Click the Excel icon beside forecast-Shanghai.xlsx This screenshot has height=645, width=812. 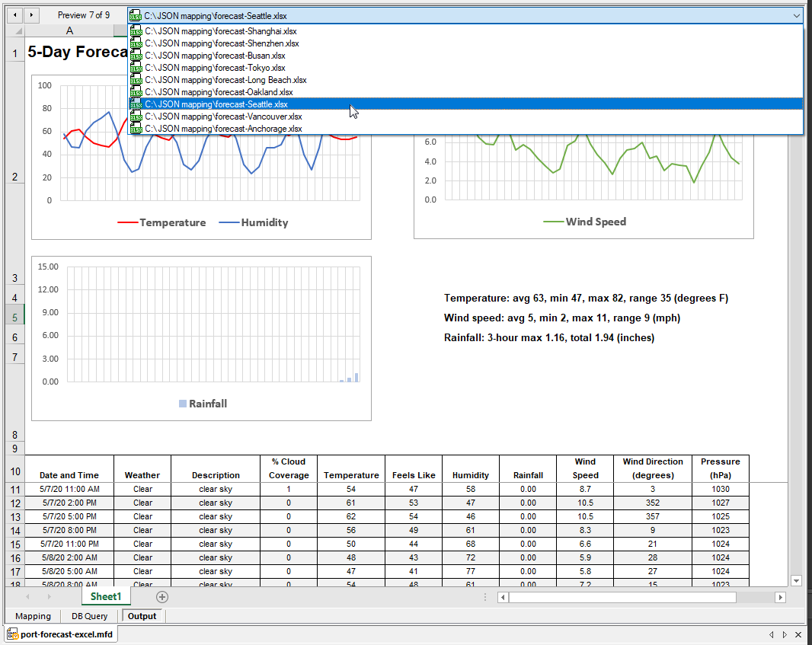136,31
